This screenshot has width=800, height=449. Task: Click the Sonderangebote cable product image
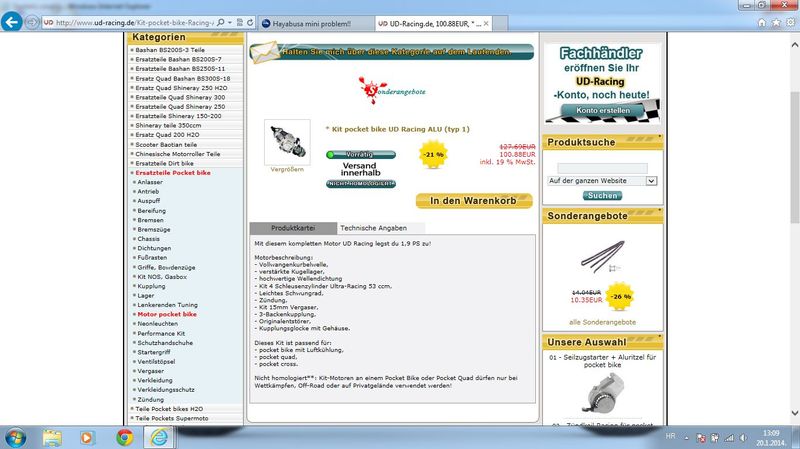(603, 257)
